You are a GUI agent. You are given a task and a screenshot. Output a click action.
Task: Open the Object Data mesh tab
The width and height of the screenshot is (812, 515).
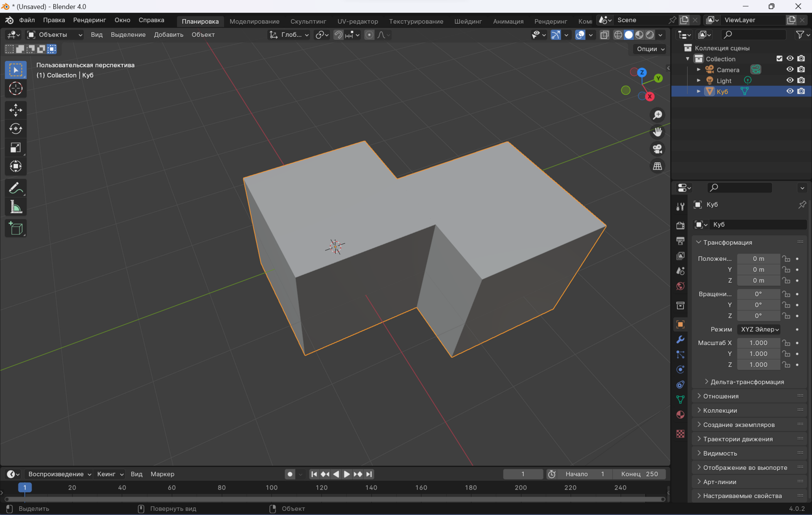(680, 400)
